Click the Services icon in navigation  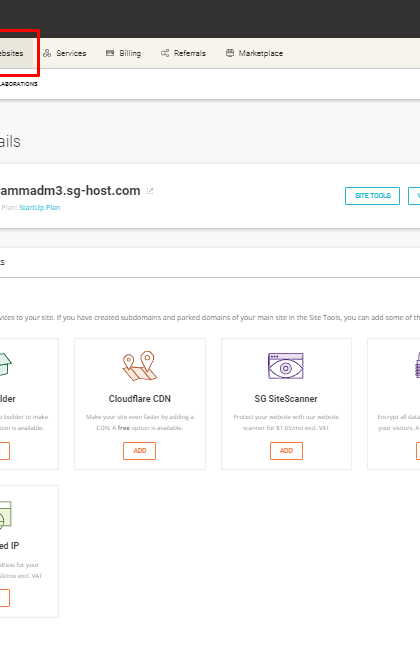(x=47, y=53)
